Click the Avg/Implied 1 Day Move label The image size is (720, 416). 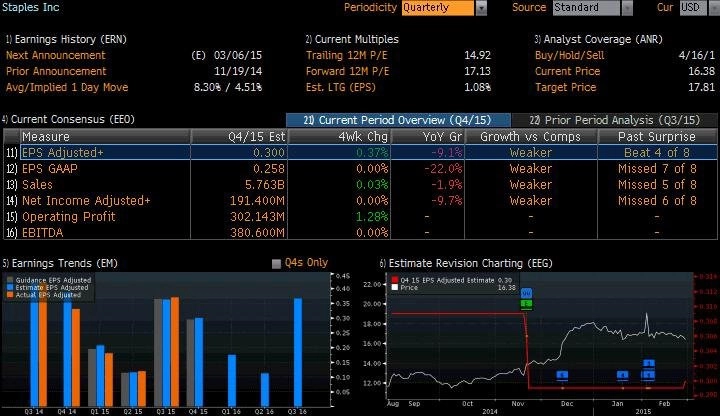pyautogui.click(x=67, y=88)
